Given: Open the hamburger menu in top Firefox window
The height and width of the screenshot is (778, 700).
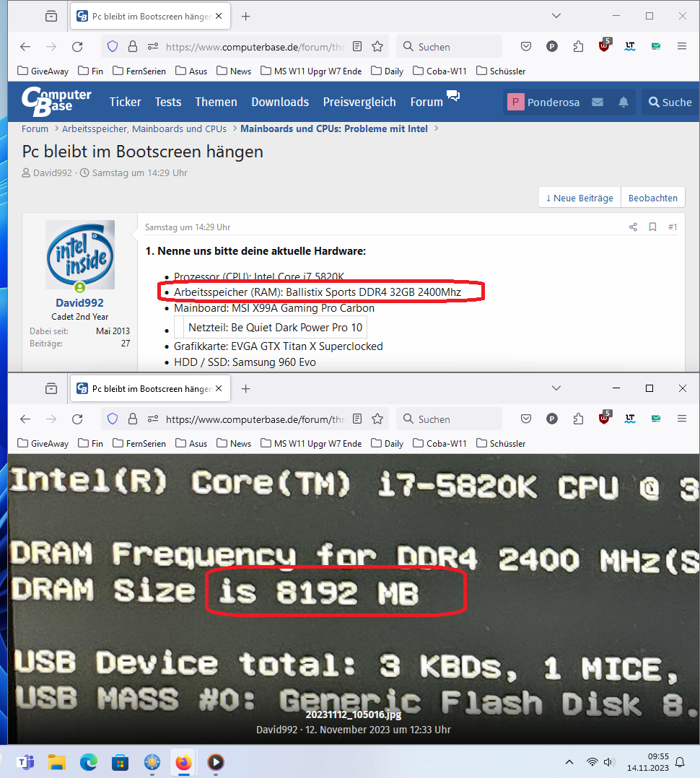Looking at the screenshot, I should 682,46.
